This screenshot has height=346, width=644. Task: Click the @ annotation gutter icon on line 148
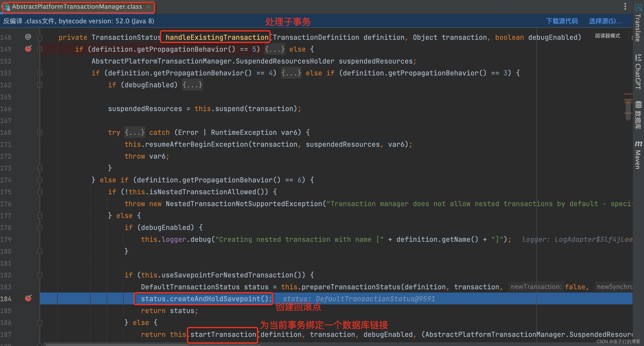[28, 37]
